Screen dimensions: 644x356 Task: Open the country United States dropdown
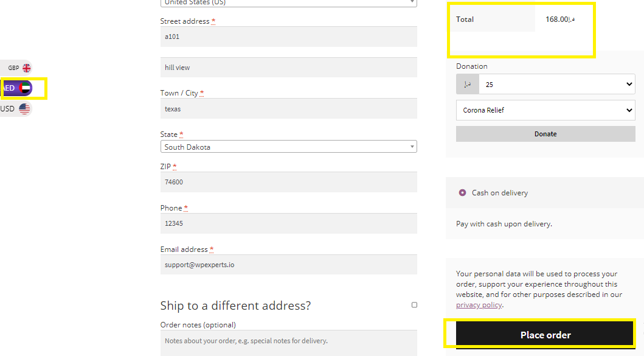click(x=289, y=3)
